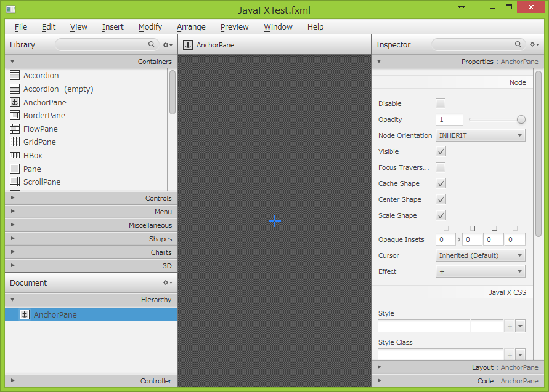Toggle the Center Shape checkbox

click(x=441, y=199)
